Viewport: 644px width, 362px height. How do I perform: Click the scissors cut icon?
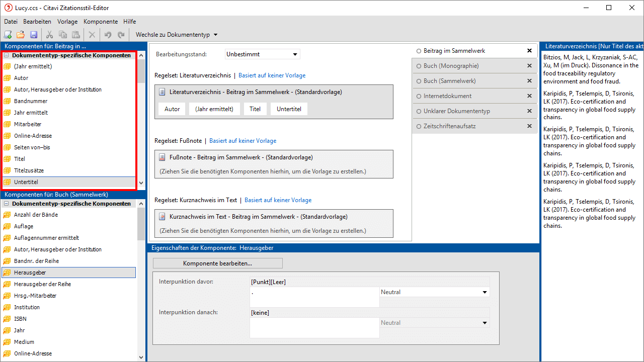(49, 35)
